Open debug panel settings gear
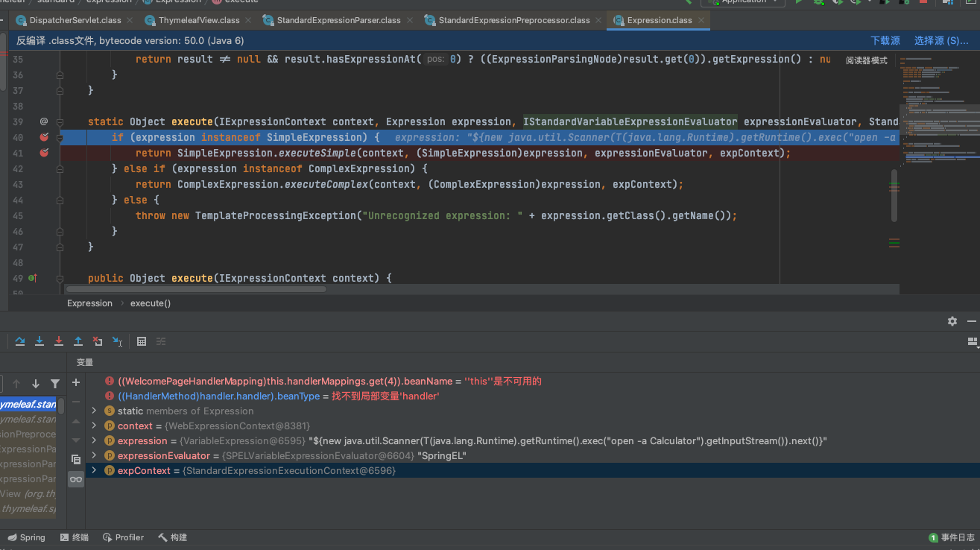The height and width of the screenshot is (550, 980). point(952,321)
